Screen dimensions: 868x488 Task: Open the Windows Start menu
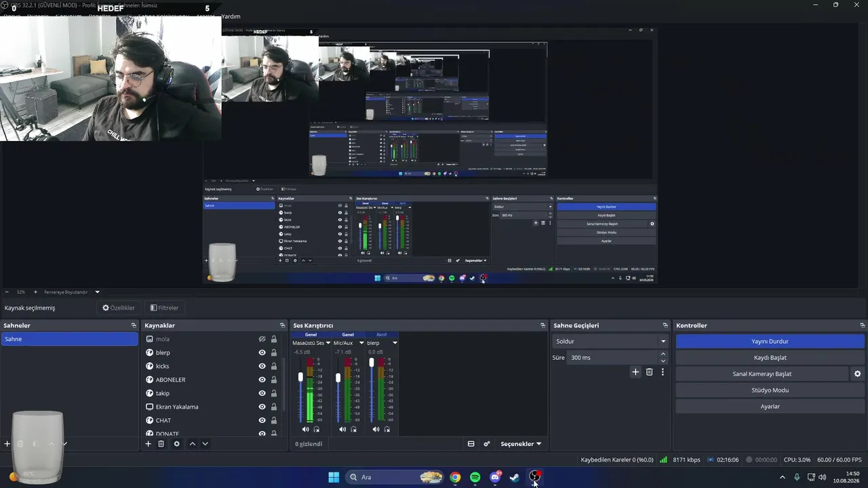click(334, 477)
